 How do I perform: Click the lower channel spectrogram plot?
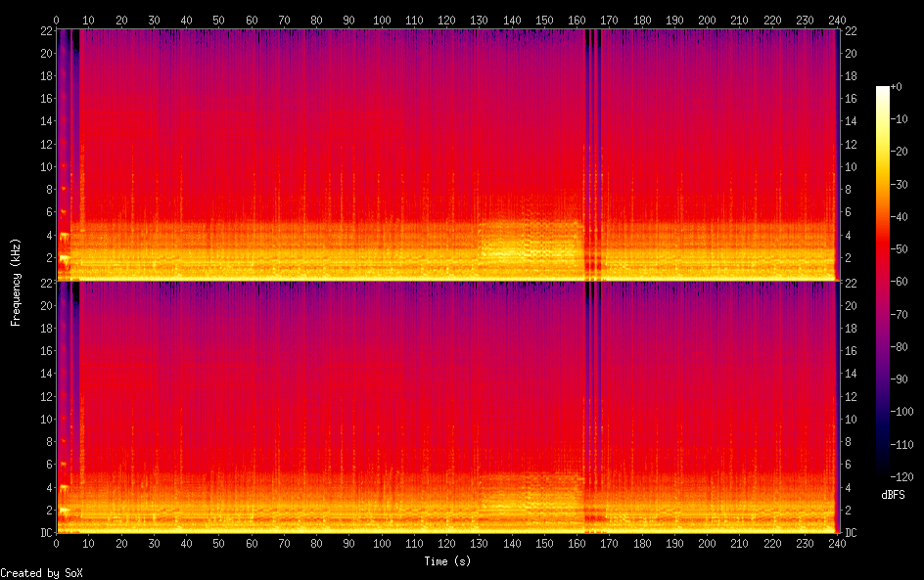click(447, 408)
